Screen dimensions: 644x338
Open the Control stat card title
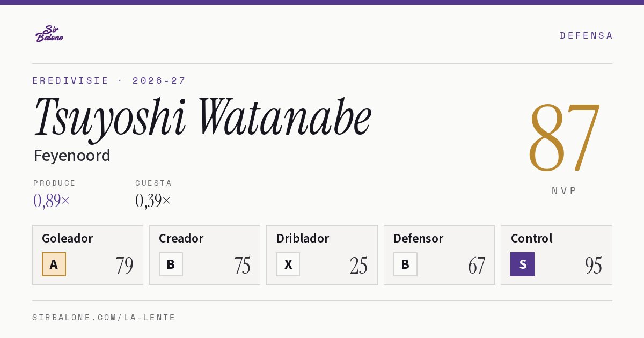coord(532,238)
